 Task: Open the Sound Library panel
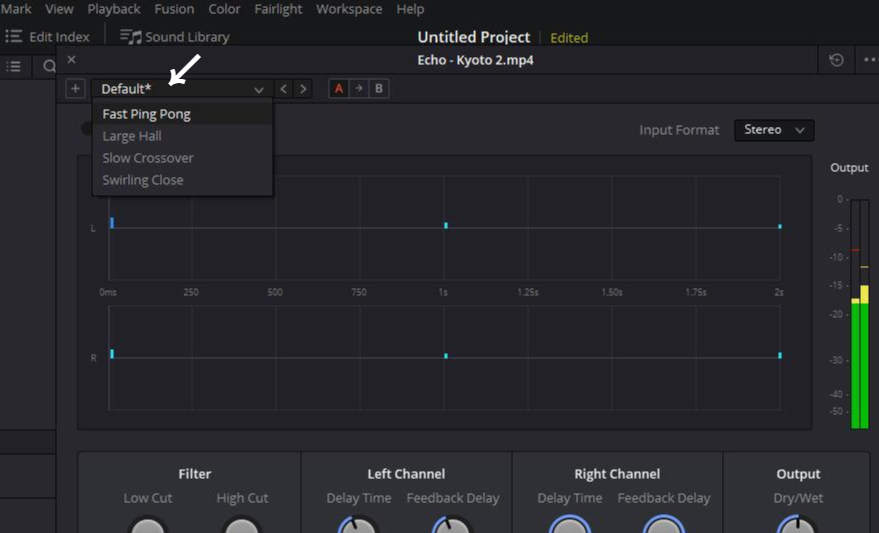[174, 37]
